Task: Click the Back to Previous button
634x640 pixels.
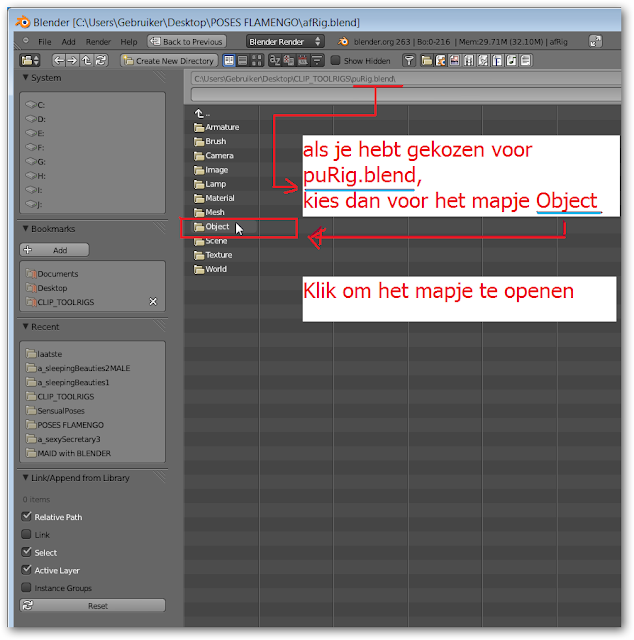Action: pyautogui.click(x=187, y=41)
